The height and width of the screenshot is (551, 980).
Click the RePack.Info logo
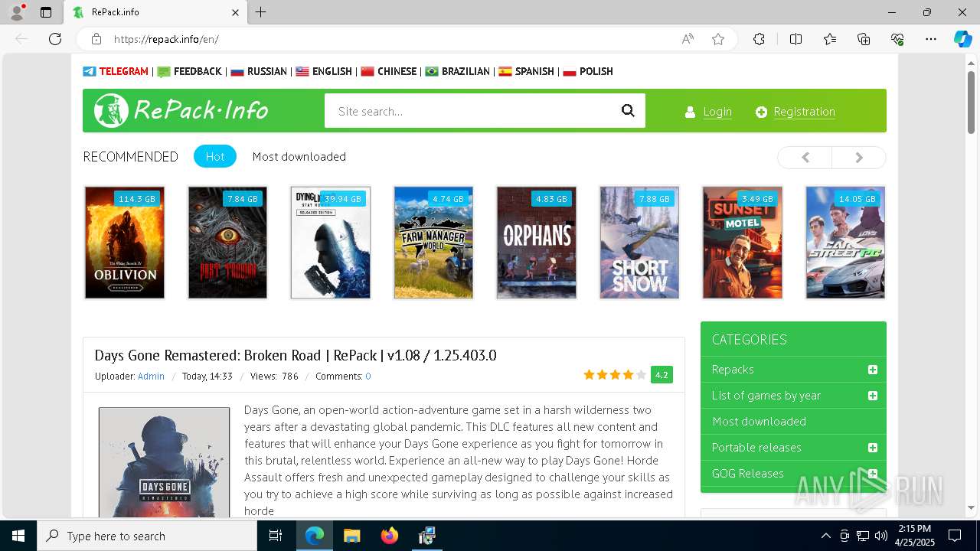pyautogui.click(x=181, y=111)
